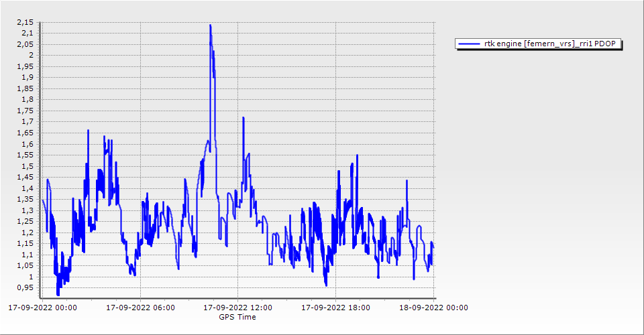Click the PDOP spike reaching 1,72 after 12:00
Viewport: 644px width, 335px height.
pyautogui.click(x=243, y=118)
